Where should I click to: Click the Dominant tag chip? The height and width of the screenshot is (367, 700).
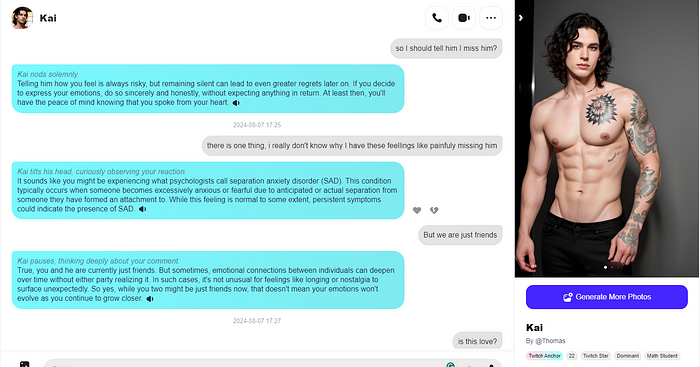(x=628, y=356)
